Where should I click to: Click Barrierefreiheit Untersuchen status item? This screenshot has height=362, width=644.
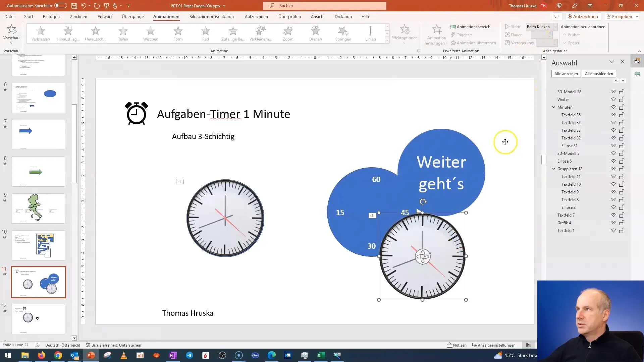point(113,345)
